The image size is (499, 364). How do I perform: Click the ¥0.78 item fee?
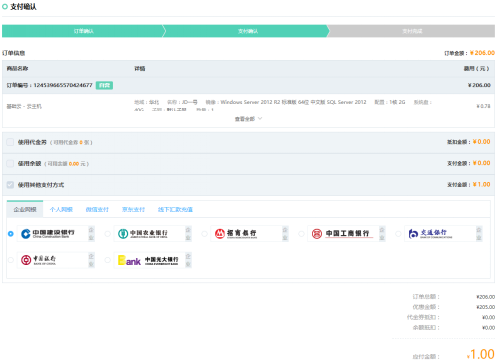pyautogui.click(x=483, y=106)
